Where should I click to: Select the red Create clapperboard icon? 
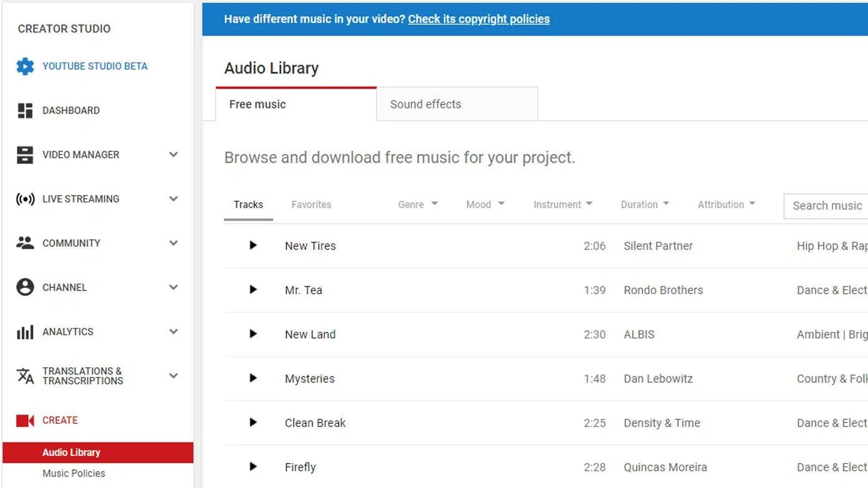tap(25, 420)
